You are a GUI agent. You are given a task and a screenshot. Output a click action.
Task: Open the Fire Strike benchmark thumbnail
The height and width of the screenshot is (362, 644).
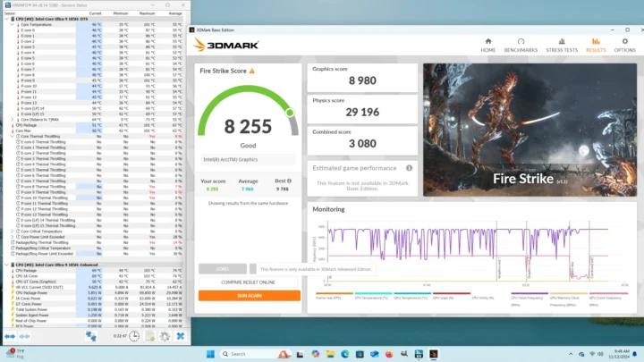(530, 130)
